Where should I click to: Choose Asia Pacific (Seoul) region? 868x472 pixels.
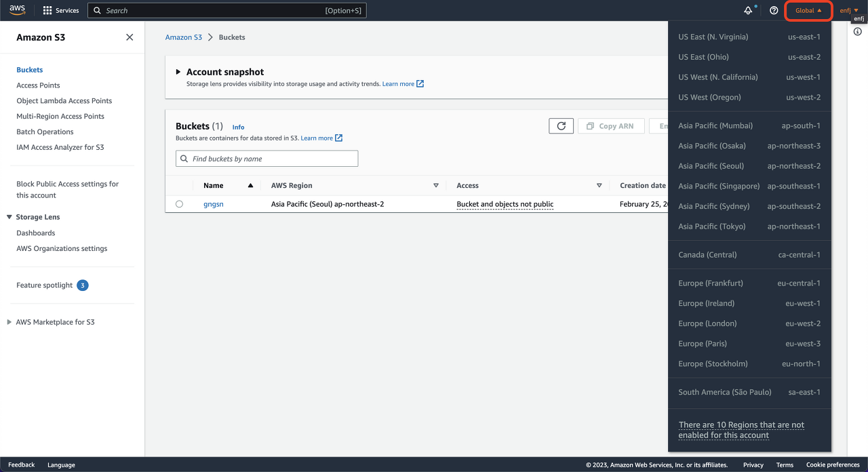(749, 166)
